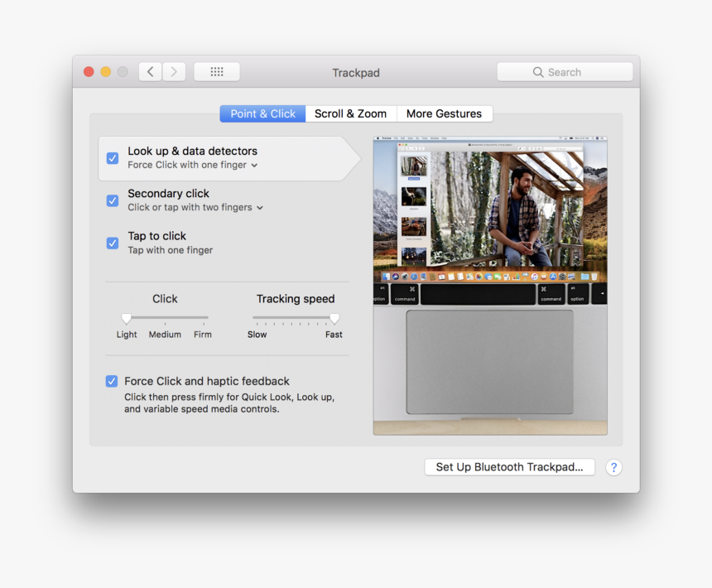Click the forward navigation arrow
Screen dimensions: 712x588
(174, 71)
